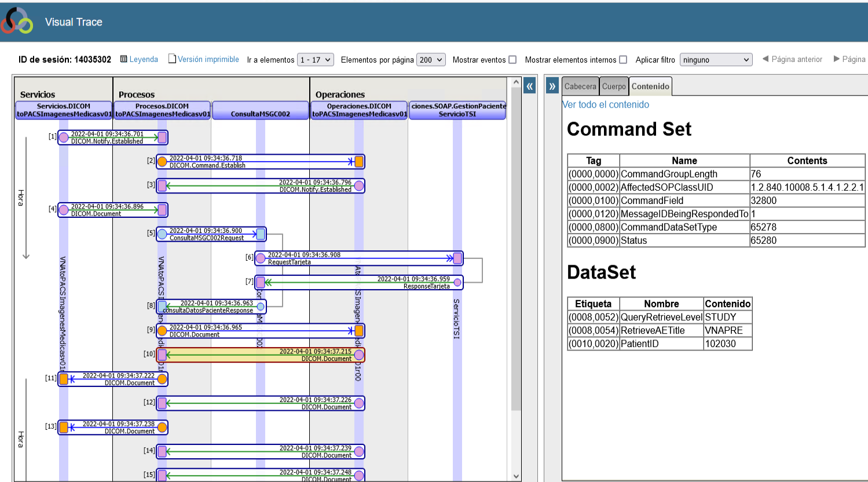Click orange source circle of message 2
The width and height of the screenshot is (868, 482).
pos(162,162)
